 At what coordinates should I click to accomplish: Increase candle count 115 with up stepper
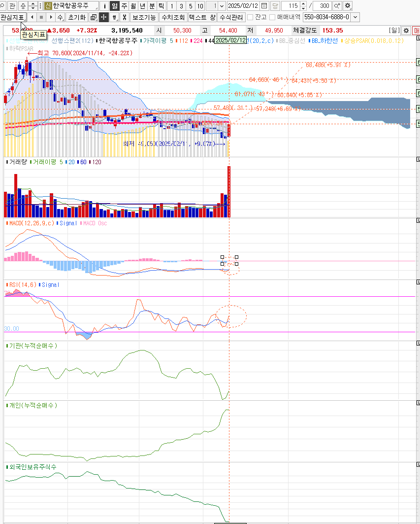[x=303, y=4]
